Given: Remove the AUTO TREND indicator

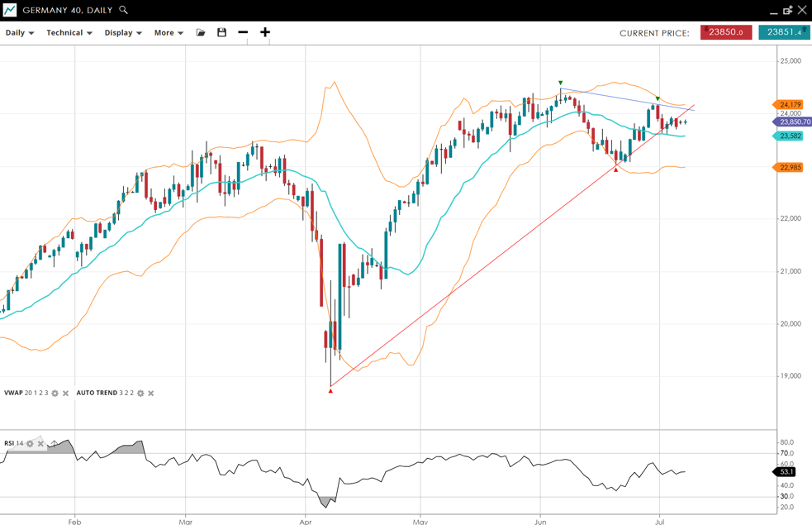Looking at the screenshot, I should [x=151, y=394].
